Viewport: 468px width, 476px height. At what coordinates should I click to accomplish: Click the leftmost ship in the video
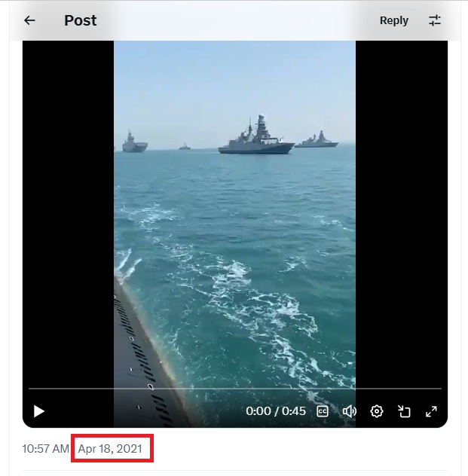point(135,142)
